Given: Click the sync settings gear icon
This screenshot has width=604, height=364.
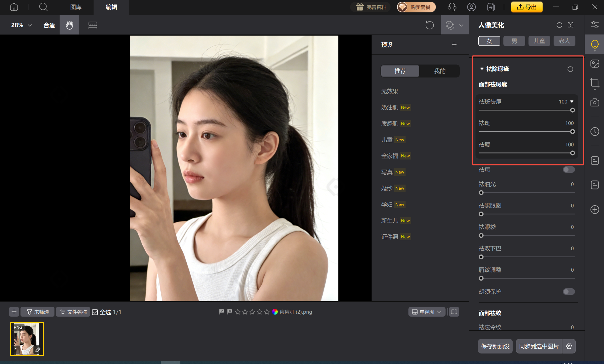Looking at the screenshot, I should coord(569,346).
